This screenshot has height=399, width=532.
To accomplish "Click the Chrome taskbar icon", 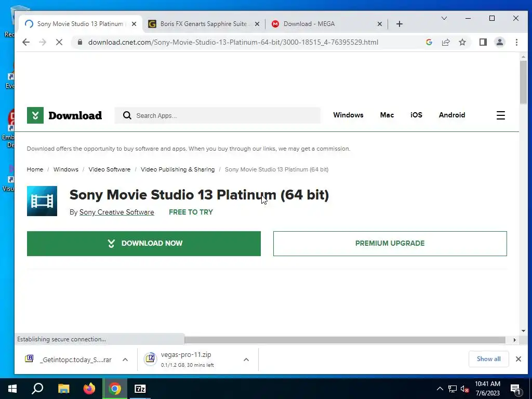I will (x=115, y=389).
